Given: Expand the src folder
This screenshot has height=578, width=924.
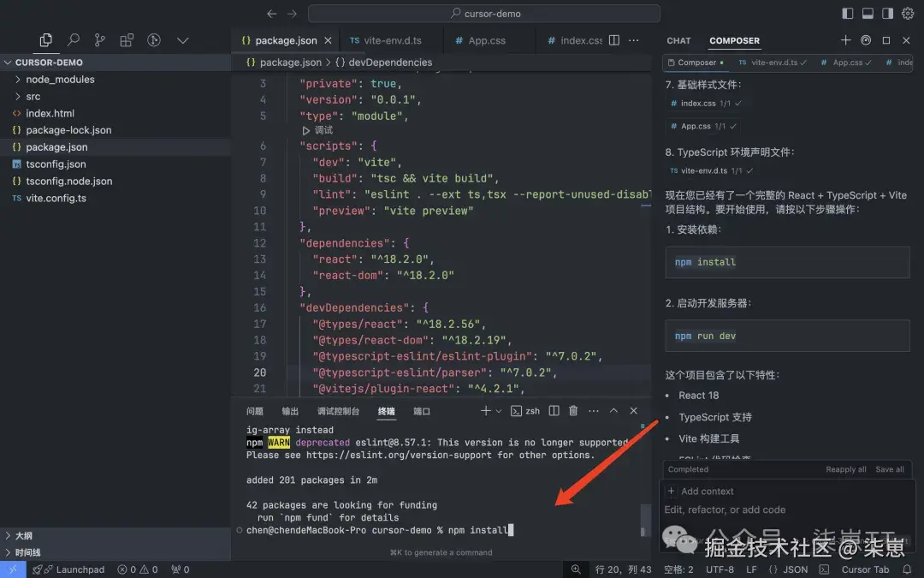Looking at the screenshot, I should coord(115,96).
